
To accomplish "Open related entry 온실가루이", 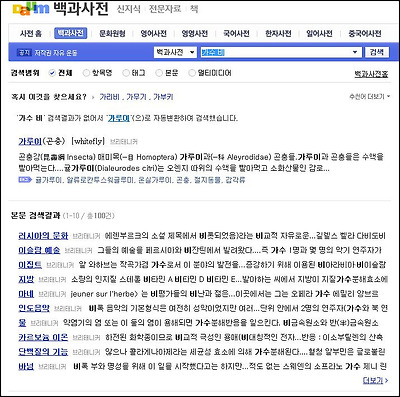I will pyautogui.click(x=155, y=180).
